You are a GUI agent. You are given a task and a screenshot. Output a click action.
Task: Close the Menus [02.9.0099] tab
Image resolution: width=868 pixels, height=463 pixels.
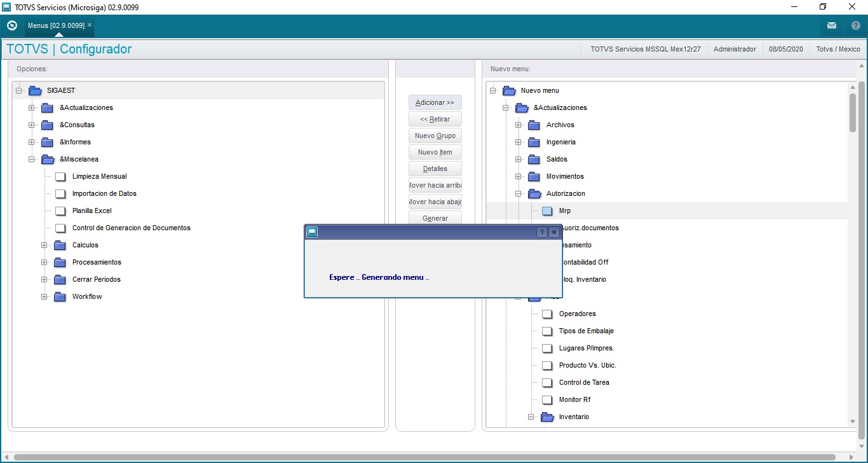click(90, 25)
